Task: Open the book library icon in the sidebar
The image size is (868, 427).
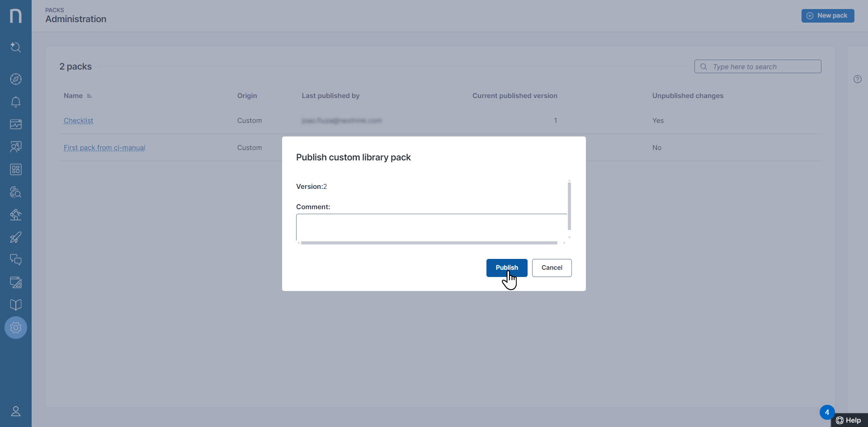Action: [x=16, y=305]
